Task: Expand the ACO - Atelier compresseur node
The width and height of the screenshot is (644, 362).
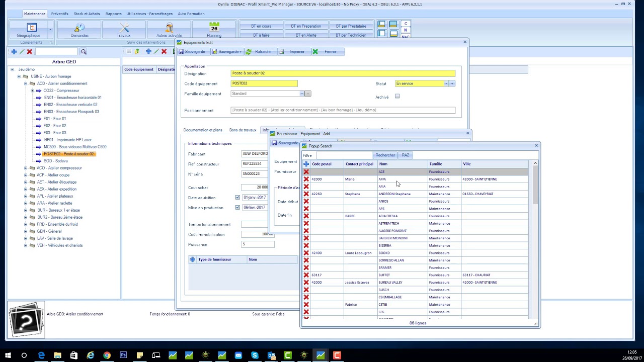Action: [x=26, y=168]
